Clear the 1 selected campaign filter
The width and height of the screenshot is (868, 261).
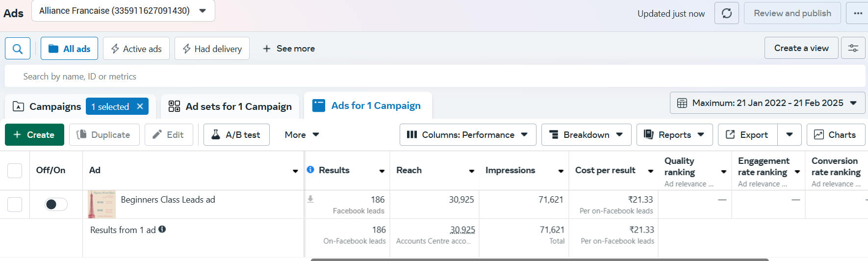(140, 106)
